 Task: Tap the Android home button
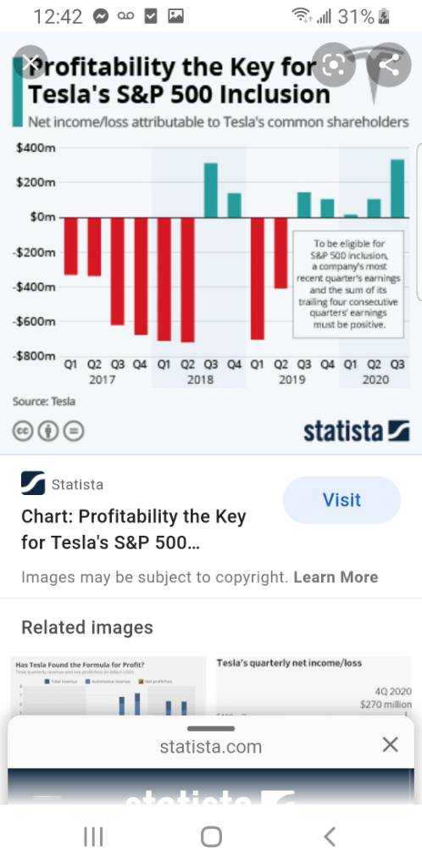tap(211, 836)
